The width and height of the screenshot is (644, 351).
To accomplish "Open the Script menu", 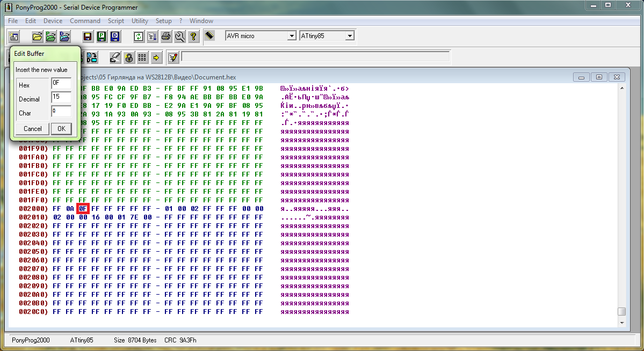I will click(x=116, y=21).
